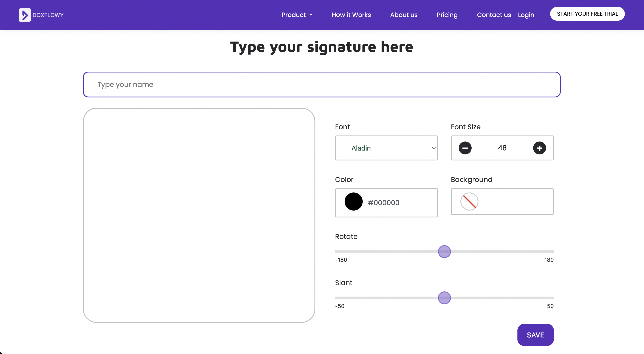This screenshot has width=644, height=354.
Task: Open the black color picker circle
Action: [353, 202]
